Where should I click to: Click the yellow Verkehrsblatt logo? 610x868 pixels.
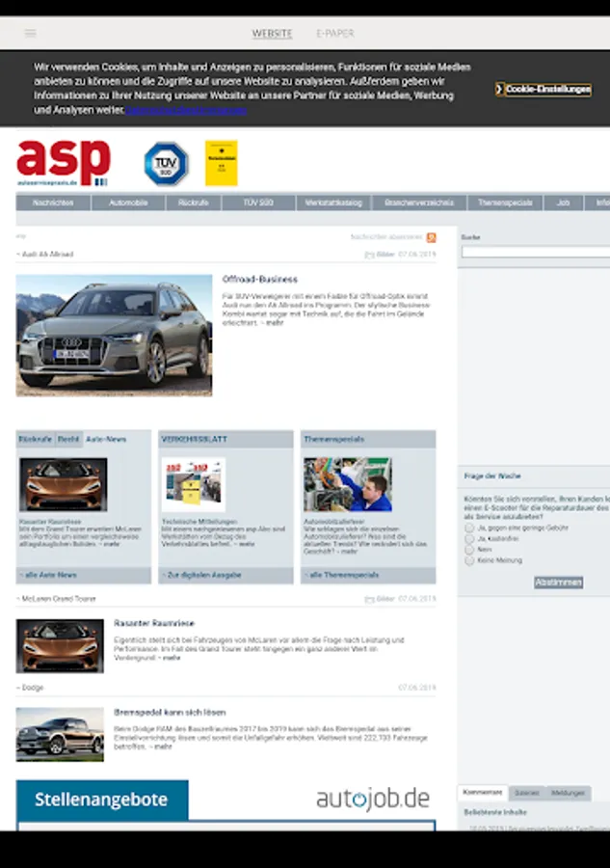[222, 163]
